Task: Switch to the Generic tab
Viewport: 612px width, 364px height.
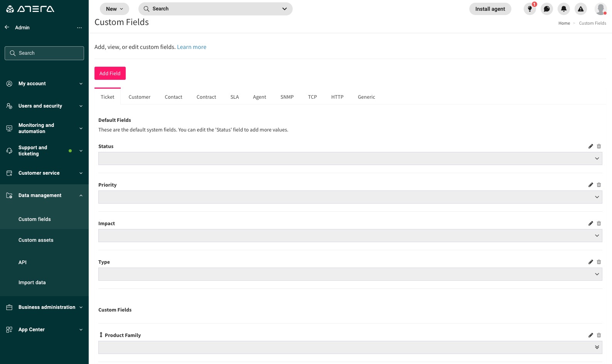Action: 366,97
